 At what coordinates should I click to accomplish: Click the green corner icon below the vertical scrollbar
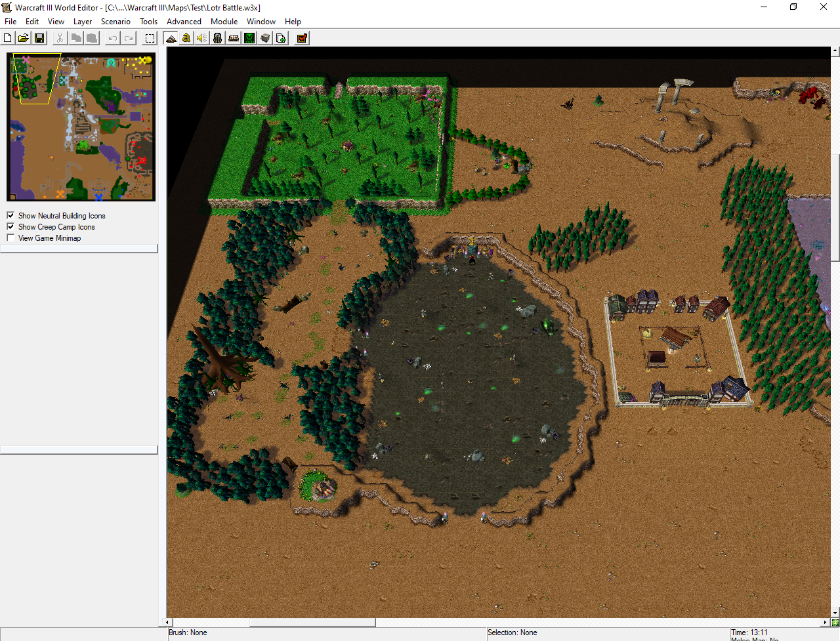pyautogui.click(x=835, y=622)
